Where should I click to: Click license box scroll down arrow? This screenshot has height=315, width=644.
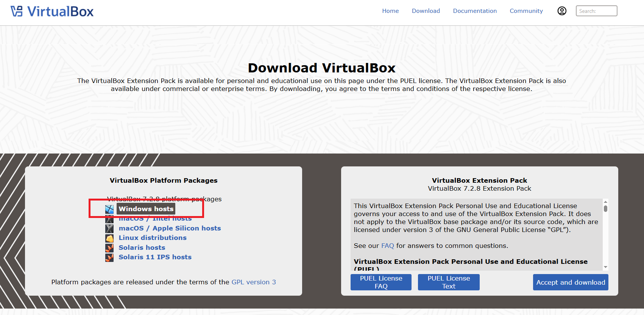(x=605, y=267)
